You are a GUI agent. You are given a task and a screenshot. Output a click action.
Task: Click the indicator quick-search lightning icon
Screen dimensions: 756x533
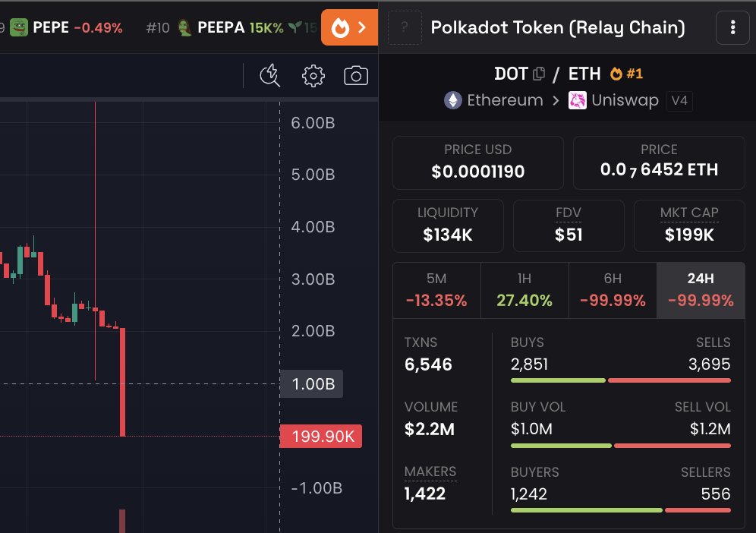(270, 75)
